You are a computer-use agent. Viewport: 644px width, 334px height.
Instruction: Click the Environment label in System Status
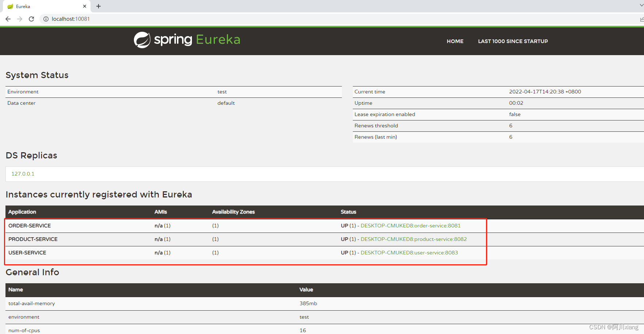tap(23, 92)
